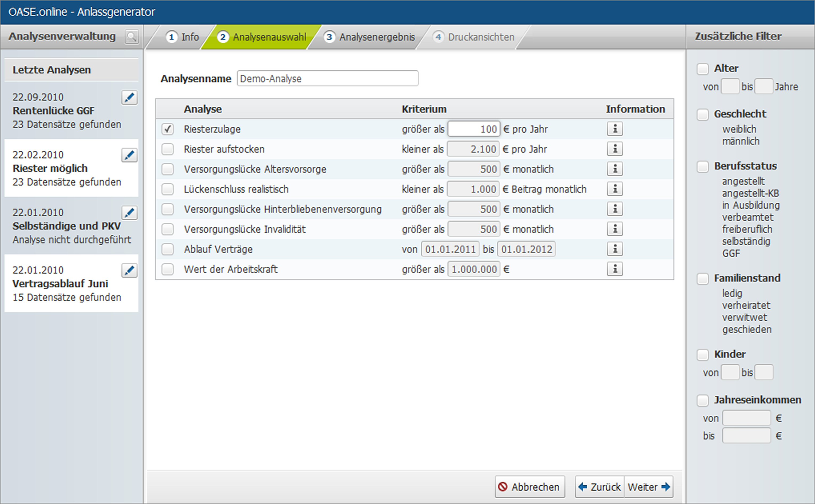Screen dimensions: 815x504
Task: Select ledig under Familienstand
Action: [732, 293]
